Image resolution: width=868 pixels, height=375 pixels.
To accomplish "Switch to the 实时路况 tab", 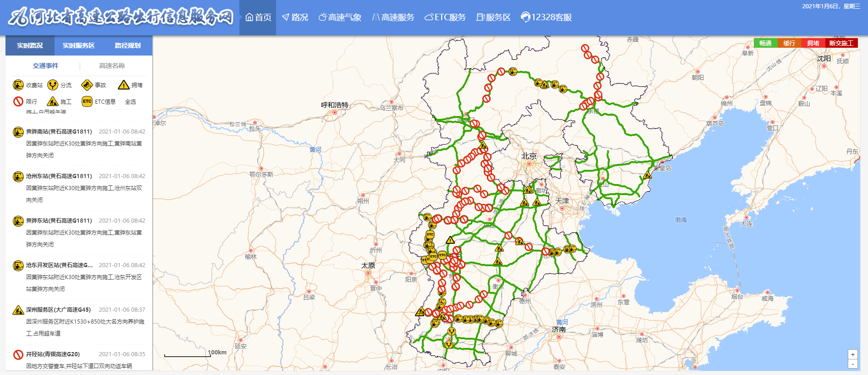I will (x=30, y=45).
